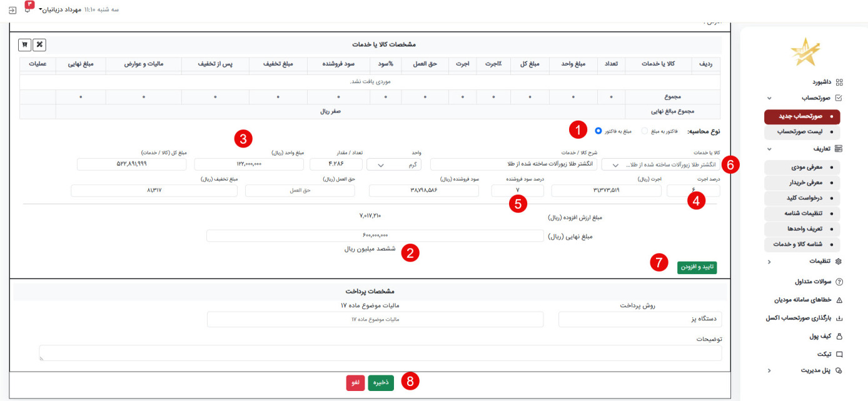
Task: Click the green ذخیره save button
Action: pos(380,383)
